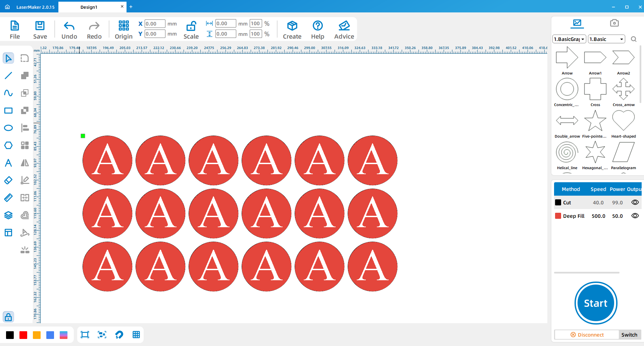This screenshot has width=644, height=346.
Task: Toggle the canvas lock button
Action: (x=8, y=317)
